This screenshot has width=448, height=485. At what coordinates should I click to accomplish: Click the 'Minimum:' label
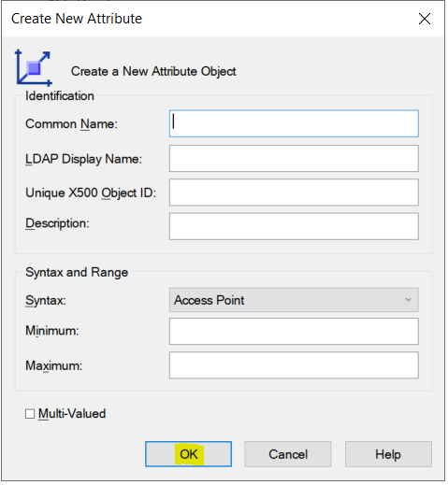[52, 331]
